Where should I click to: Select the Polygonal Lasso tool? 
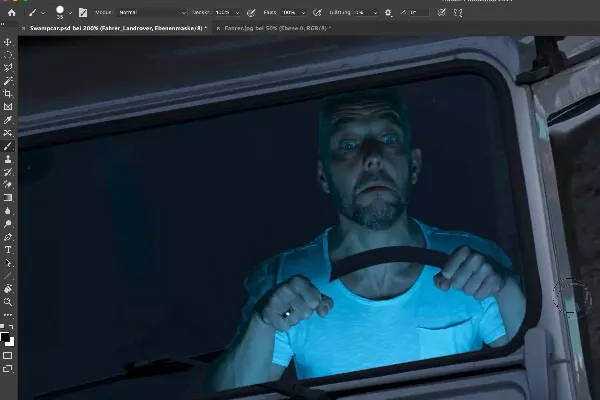click(x=8, y=68)
